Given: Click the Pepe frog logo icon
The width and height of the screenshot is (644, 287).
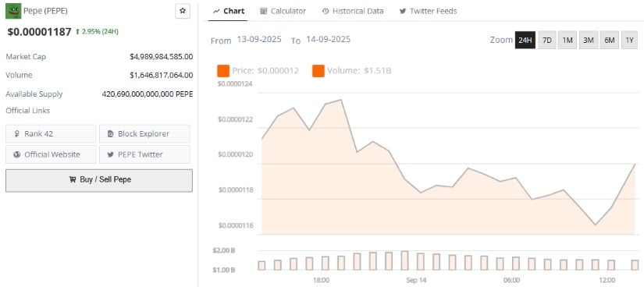Looking at the screenshot, I should coord(13,11).
